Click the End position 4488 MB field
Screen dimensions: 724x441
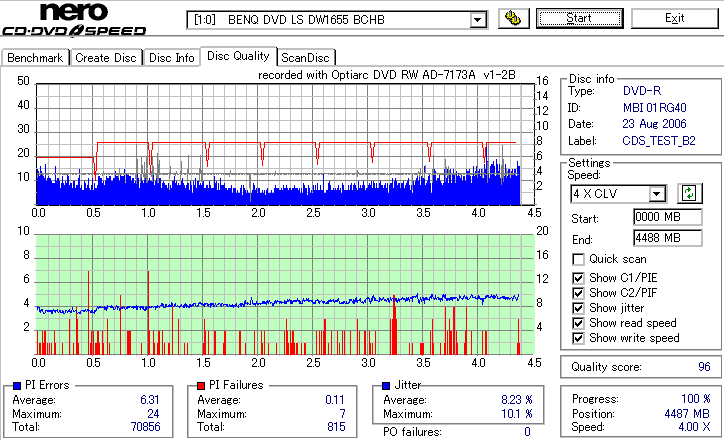pos(668,238)
